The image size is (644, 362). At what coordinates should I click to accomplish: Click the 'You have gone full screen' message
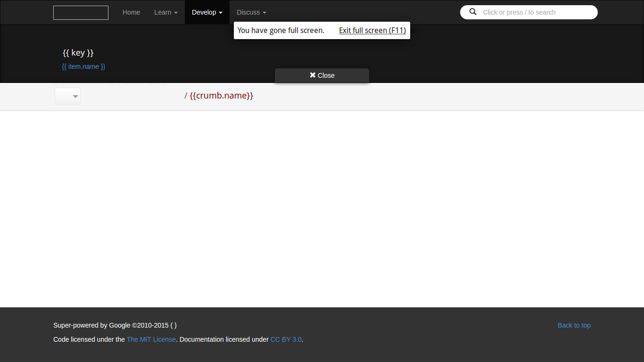(281, 30)
